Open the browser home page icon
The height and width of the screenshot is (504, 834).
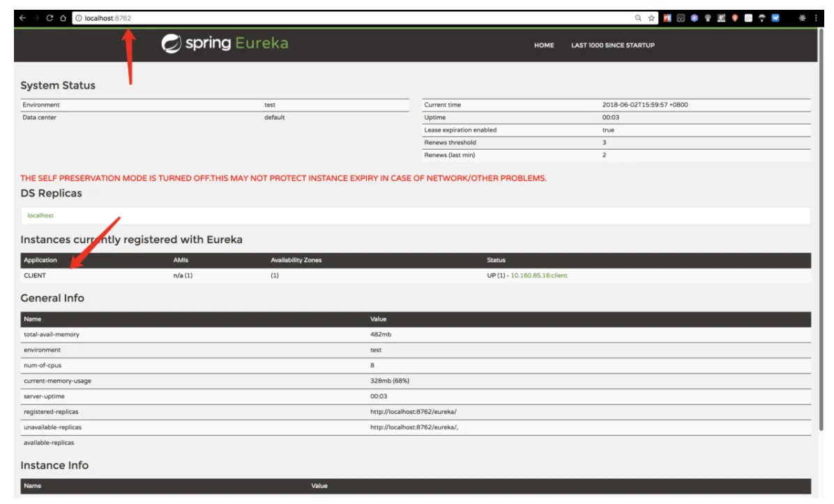coord(63,18)
